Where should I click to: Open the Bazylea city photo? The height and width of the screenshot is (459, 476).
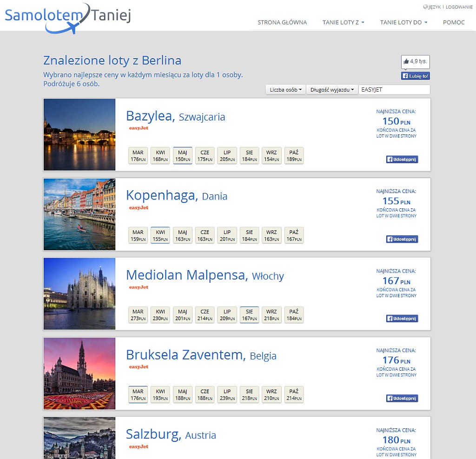(79, 134)
